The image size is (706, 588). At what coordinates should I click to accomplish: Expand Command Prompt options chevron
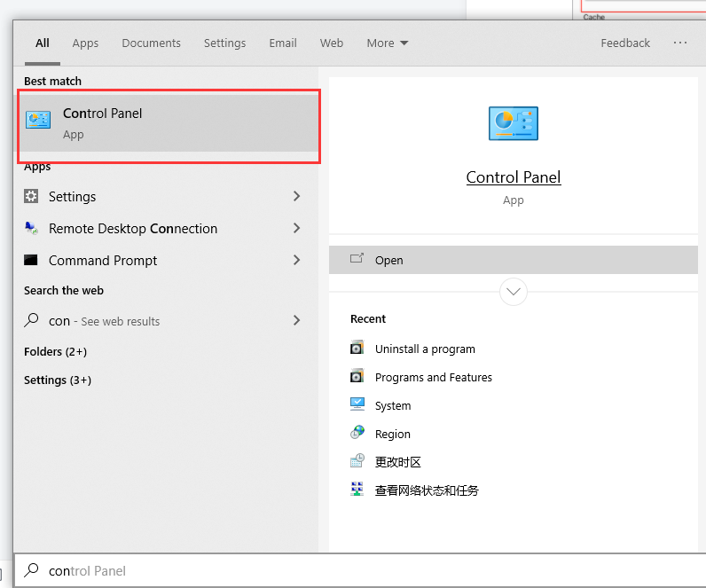pos(296,260)
